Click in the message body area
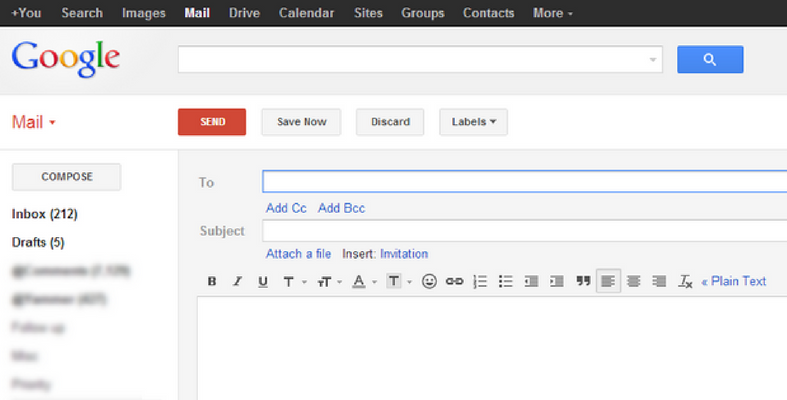The width and height of the screenshot is (787, 400). click(x=492, y=348)
